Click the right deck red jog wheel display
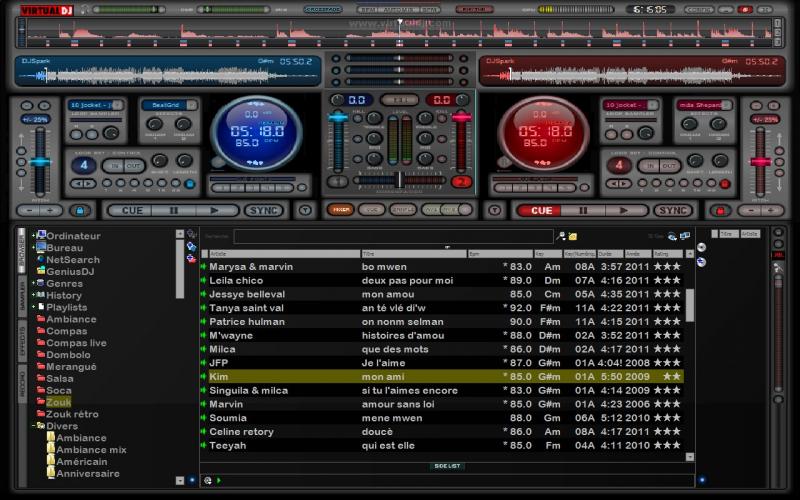 point(544,133)
